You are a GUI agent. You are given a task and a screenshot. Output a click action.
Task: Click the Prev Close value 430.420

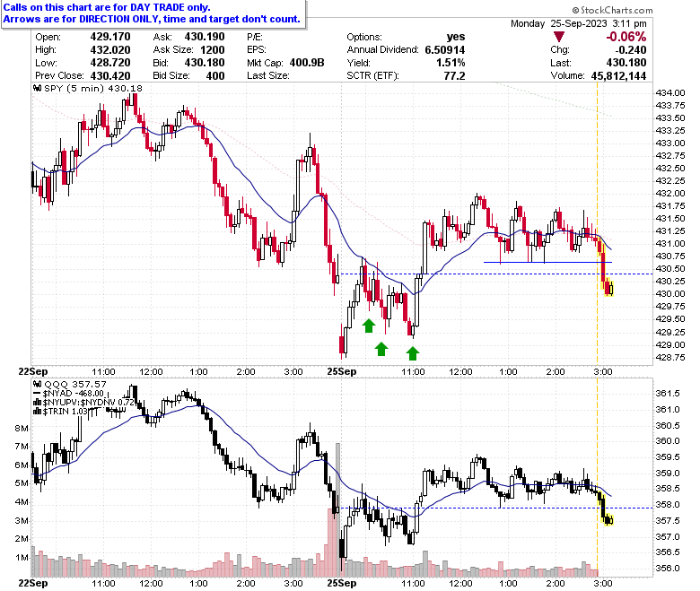click(x=110, y=76)
